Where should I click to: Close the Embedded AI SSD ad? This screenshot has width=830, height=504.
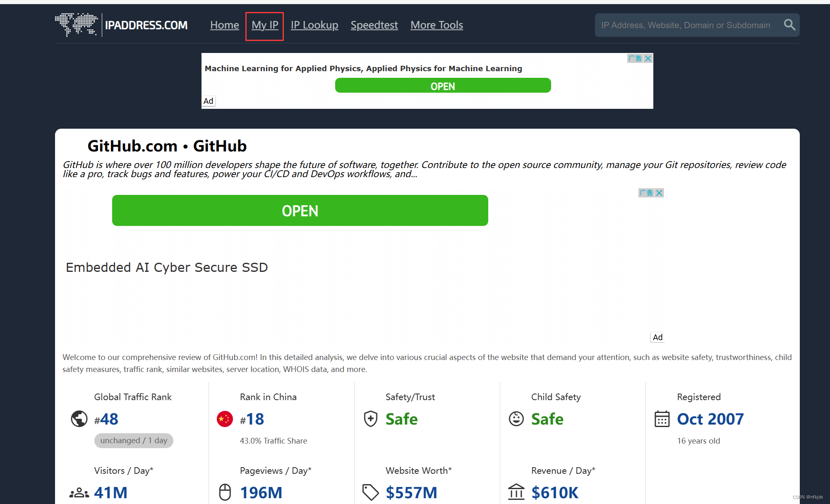[x=659, y=193]
